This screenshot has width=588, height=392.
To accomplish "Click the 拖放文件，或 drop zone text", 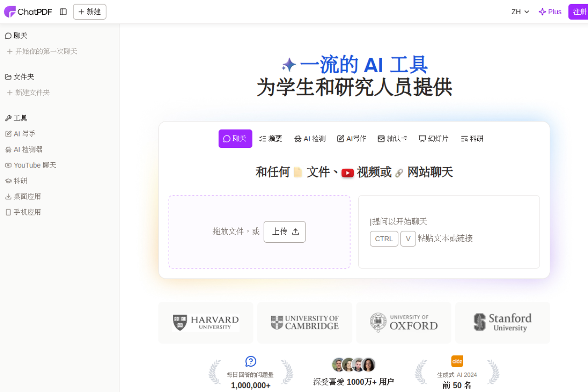I will [x=236, y=232].
